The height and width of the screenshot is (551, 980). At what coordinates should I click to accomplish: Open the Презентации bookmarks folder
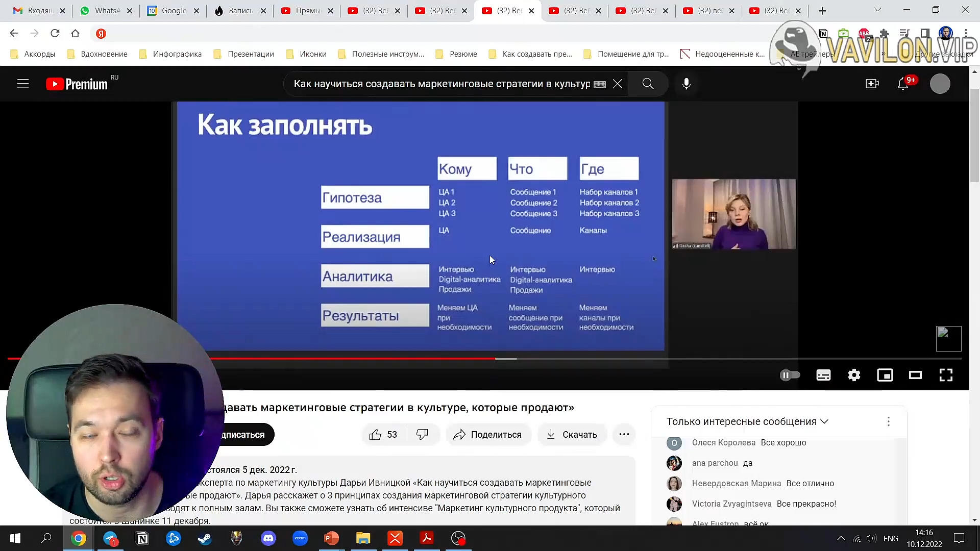244,54
